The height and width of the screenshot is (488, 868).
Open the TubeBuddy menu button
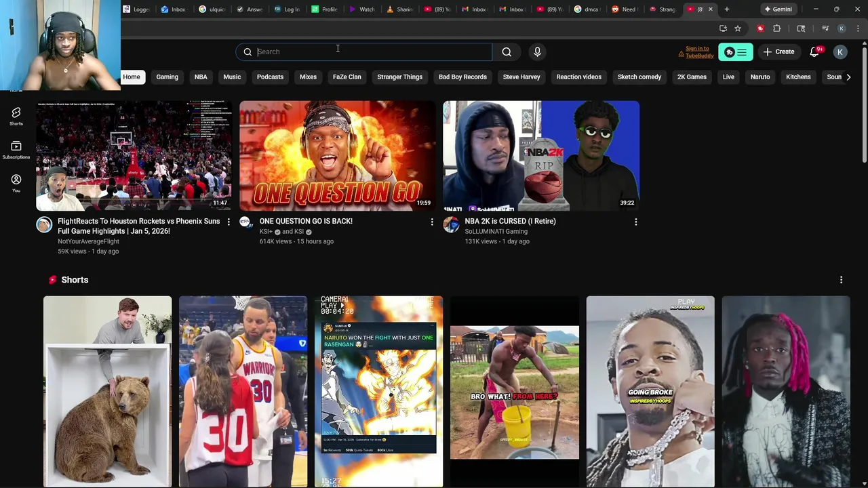click(x=735, y=52)
